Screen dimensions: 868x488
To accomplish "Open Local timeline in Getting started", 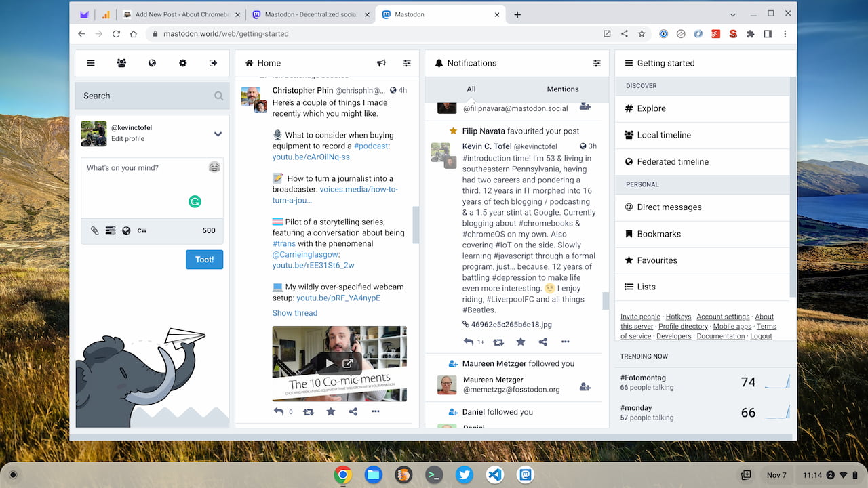I will pyautogui.click(x=703, y=135).
